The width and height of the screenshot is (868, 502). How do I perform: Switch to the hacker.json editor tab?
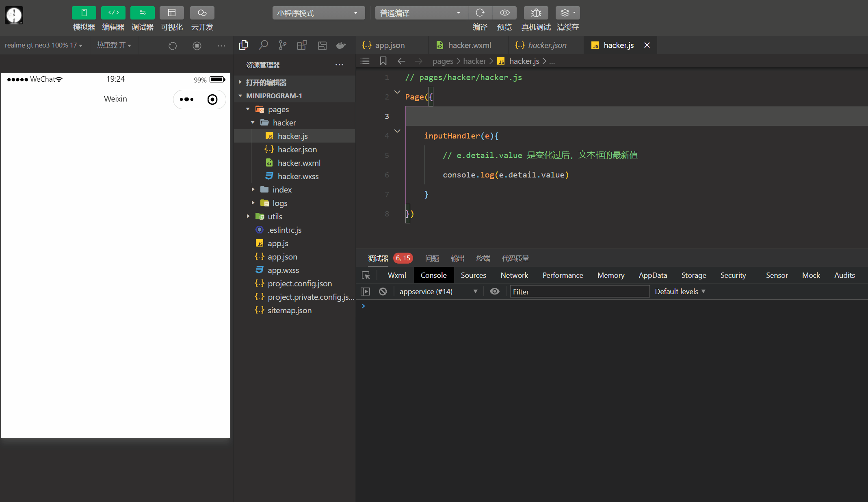546,45
